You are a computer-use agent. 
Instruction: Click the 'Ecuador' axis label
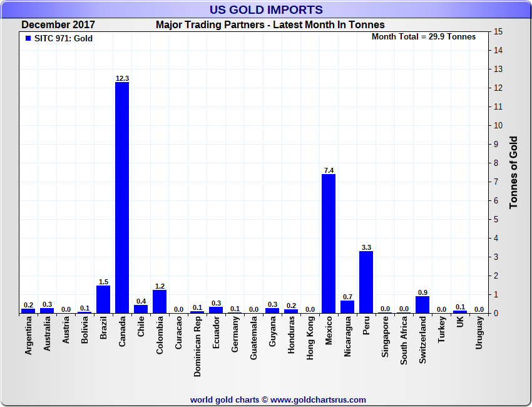pos(216,332)
